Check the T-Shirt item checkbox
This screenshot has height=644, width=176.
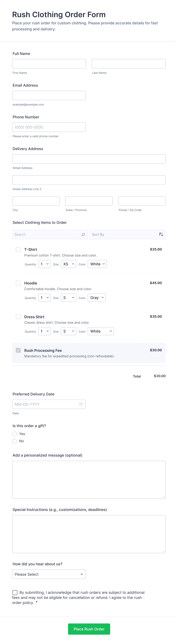click(18, 250)
